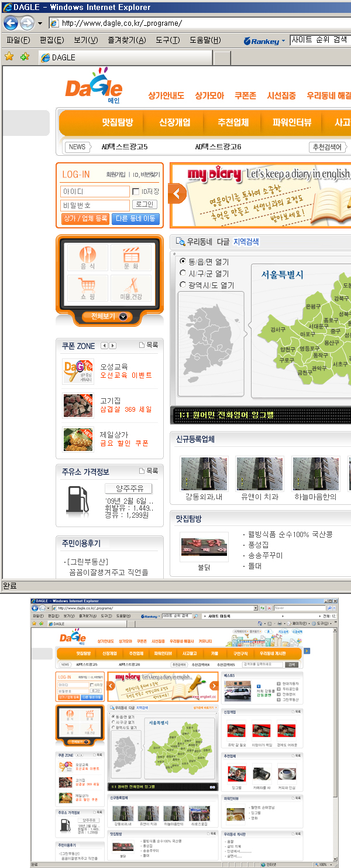
Task: Click the 우리동네 다글 magnifier icon in enlarged screenshot
Action: (180, 241)
